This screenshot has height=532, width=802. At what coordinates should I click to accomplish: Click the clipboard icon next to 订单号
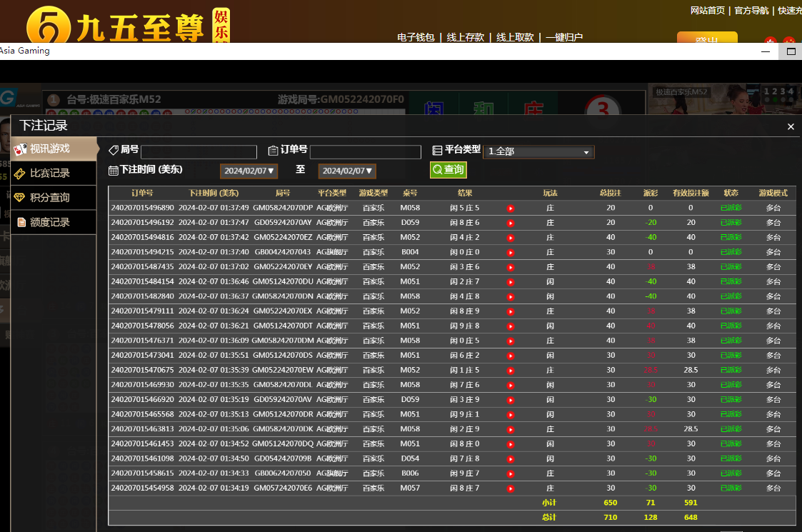pos(273,150)
